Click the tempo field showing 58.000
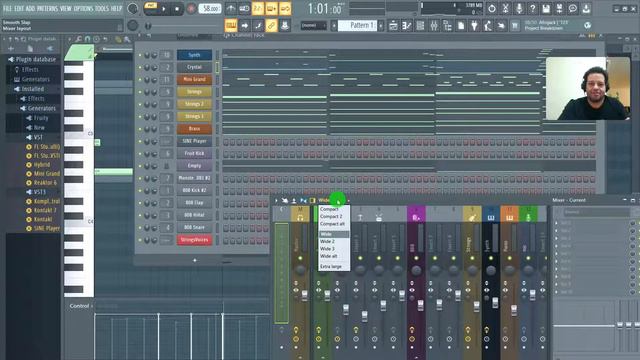This screenshot has height=360, width=640. click(210, 9)
